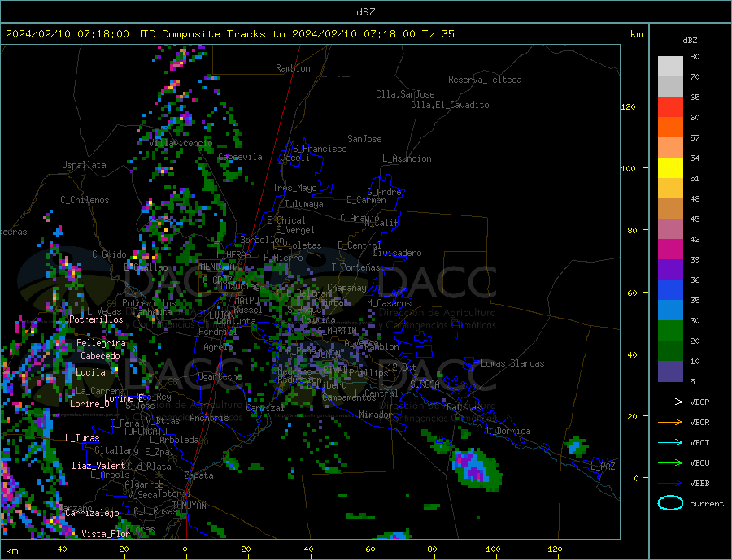Click the Ugarteche map label
This screenshot has height=560, width=732.
click(x=220, y=376)
